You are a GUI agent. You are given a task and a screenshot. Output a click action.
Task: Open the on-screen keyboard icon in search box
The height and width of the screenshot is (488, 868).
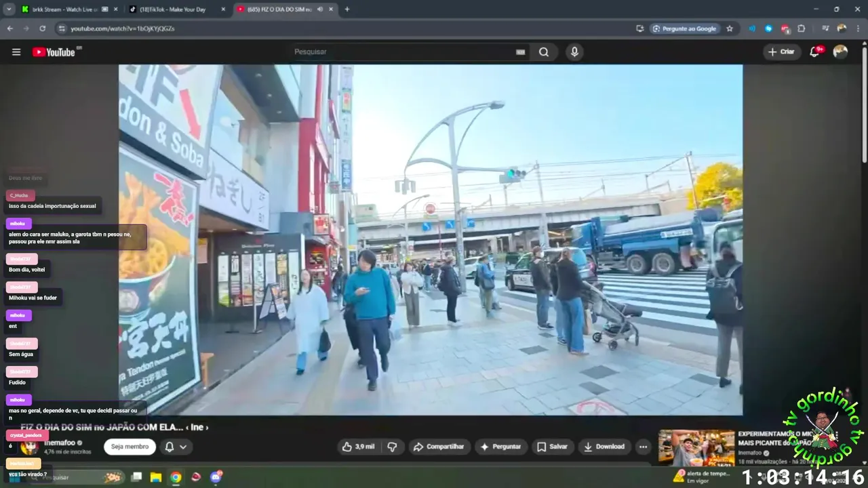520,52
